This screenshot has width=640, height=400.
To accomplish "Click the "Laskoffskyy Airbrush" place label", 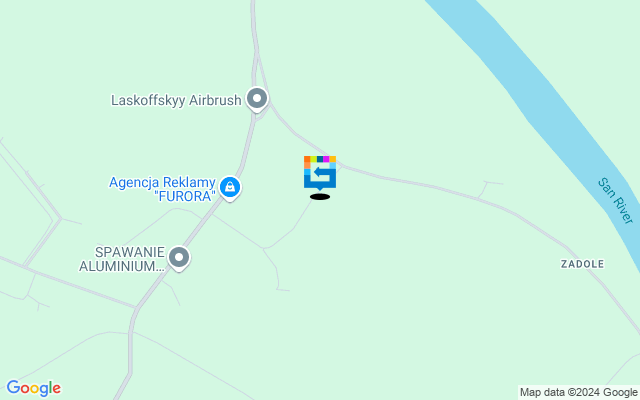I will tap(176, 100).
